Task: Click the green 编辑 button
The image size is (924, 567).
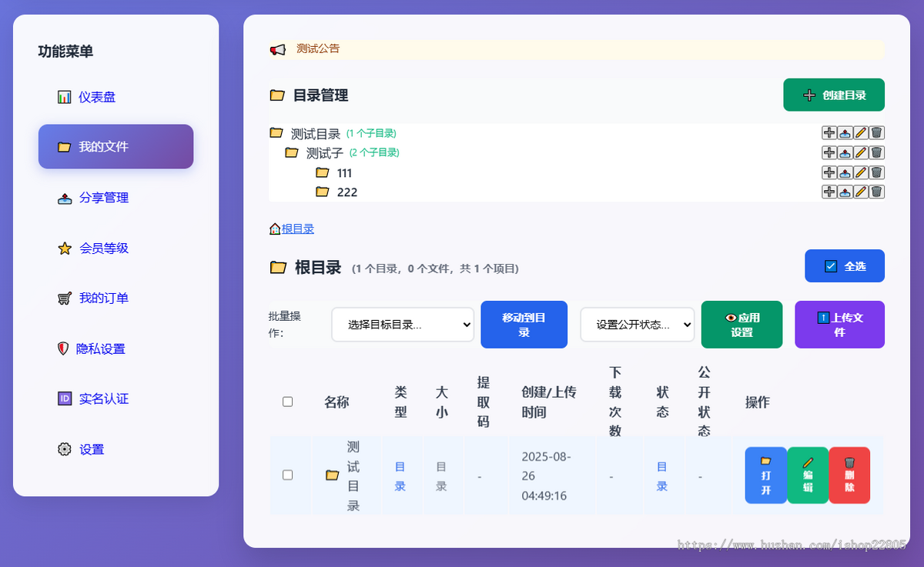Action: (x=808, y=475)
